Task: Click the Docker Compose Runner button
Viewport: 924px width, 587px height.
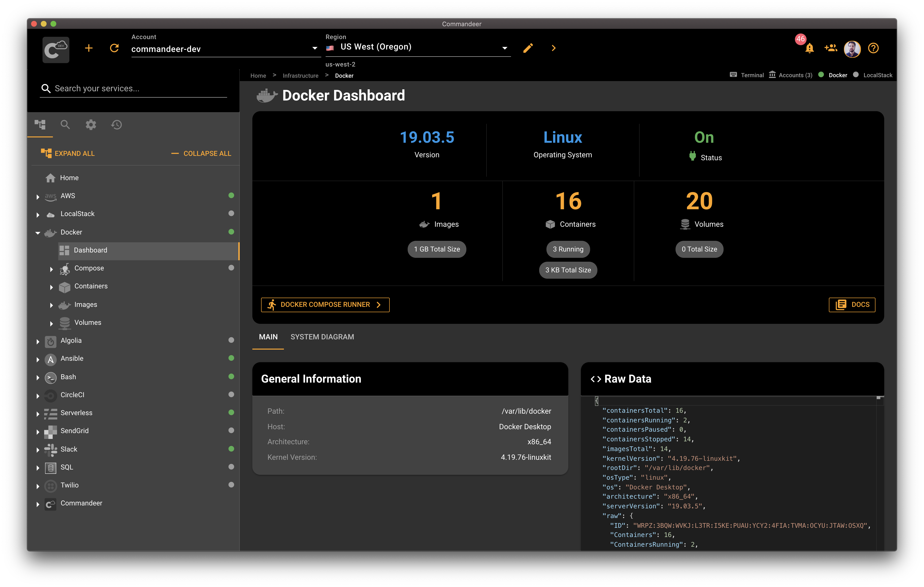Action: tap(326, 305)
